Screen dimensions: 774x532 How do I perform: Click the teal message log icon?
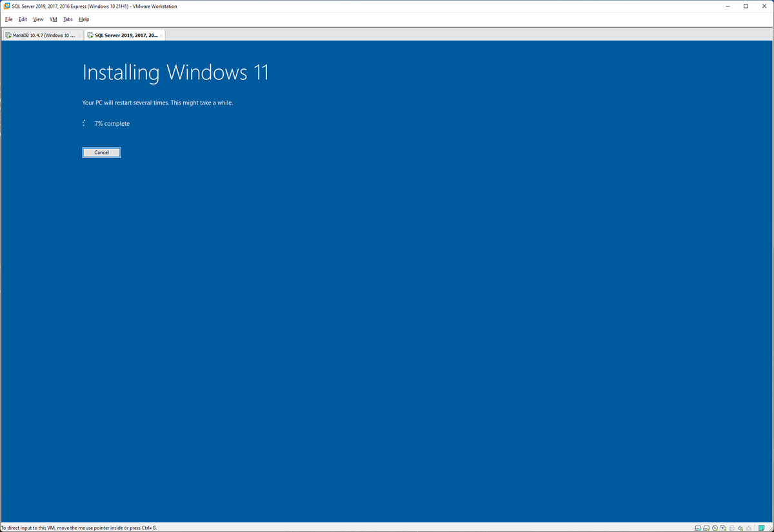pos(761,528)
